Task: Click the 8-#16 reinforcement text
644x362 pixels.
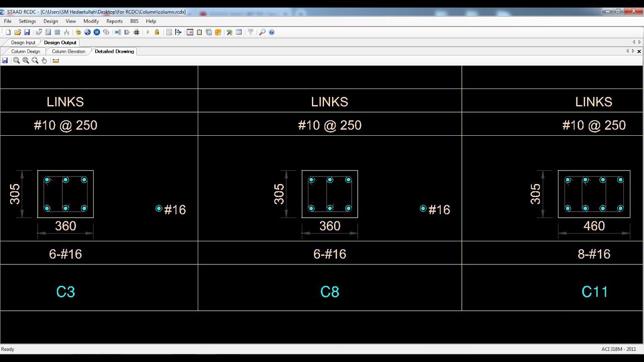Action: [x=594, y=254]
